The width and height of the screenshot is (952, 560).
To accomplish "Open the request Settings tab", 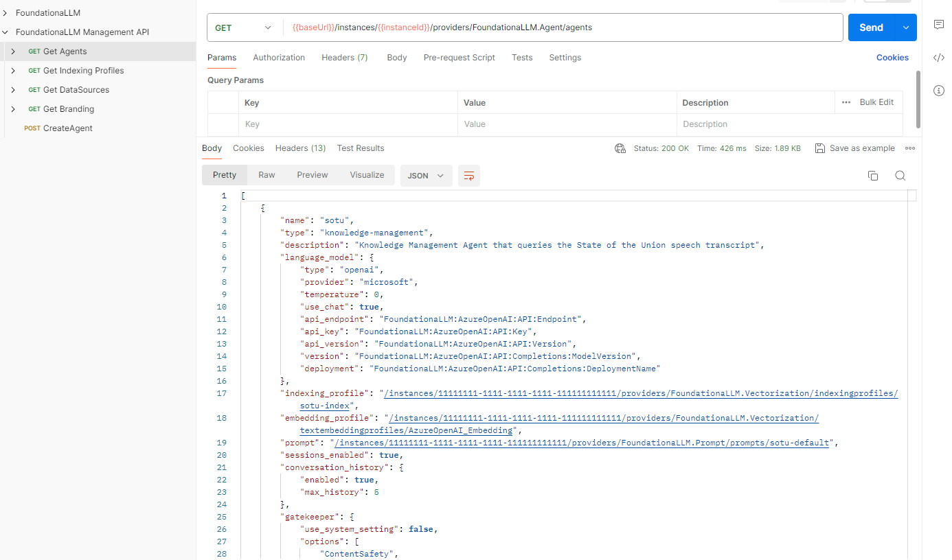I will [x=565, y=58].
